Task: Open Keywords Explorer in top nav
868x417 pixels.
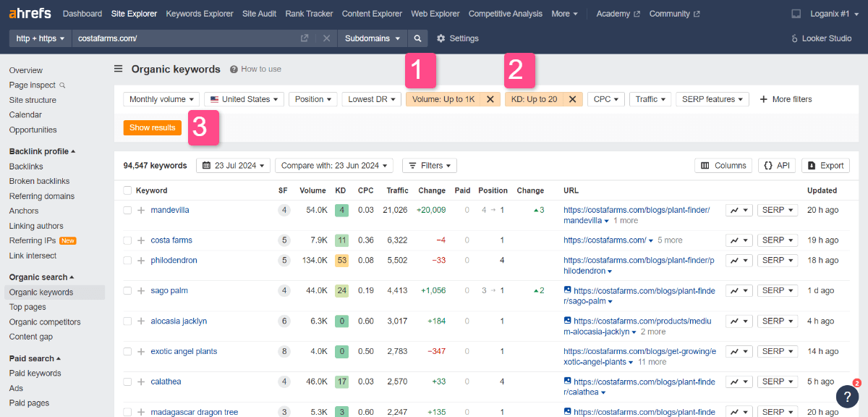Action: point(200,14)
